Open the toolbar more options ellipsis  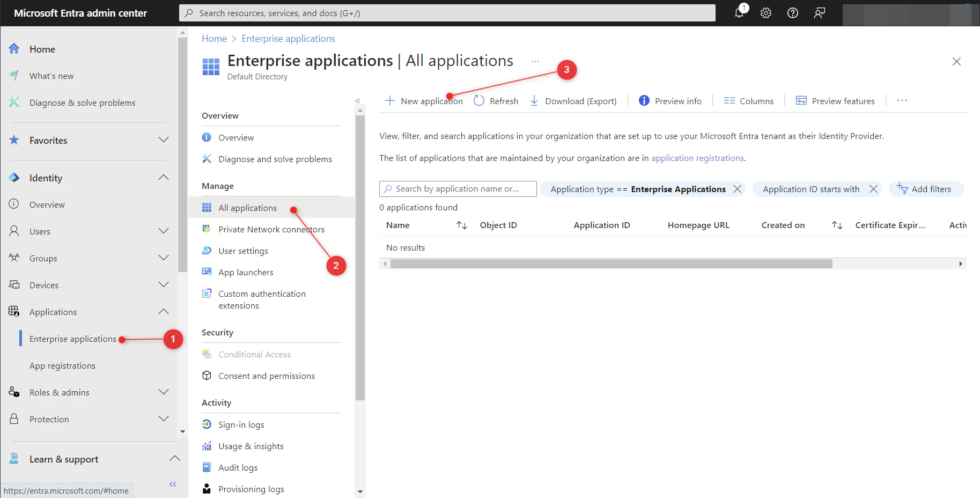coord(902,101)
